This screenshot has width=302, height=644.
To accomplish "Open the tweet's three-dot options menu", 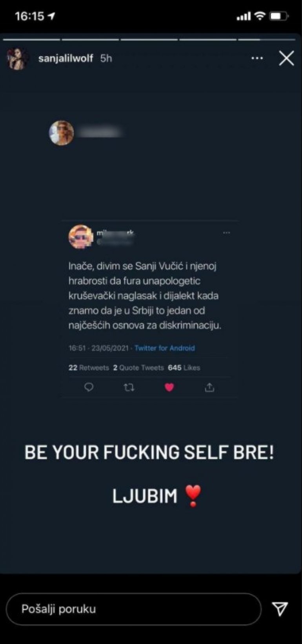I will click(x=226, y=233).
